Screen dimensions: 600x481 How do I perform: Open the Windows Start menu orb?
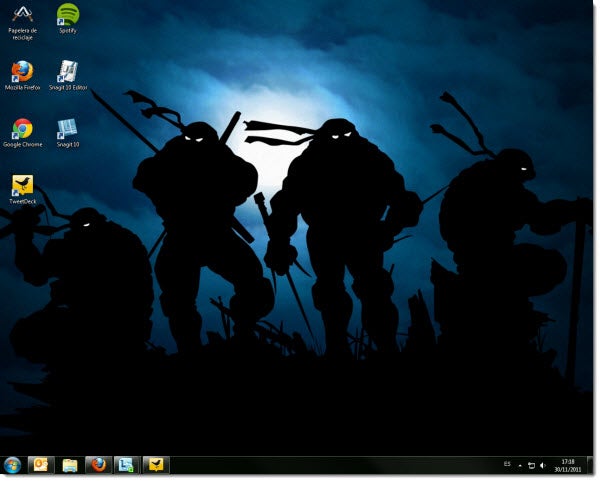click(x=13, y=465)
